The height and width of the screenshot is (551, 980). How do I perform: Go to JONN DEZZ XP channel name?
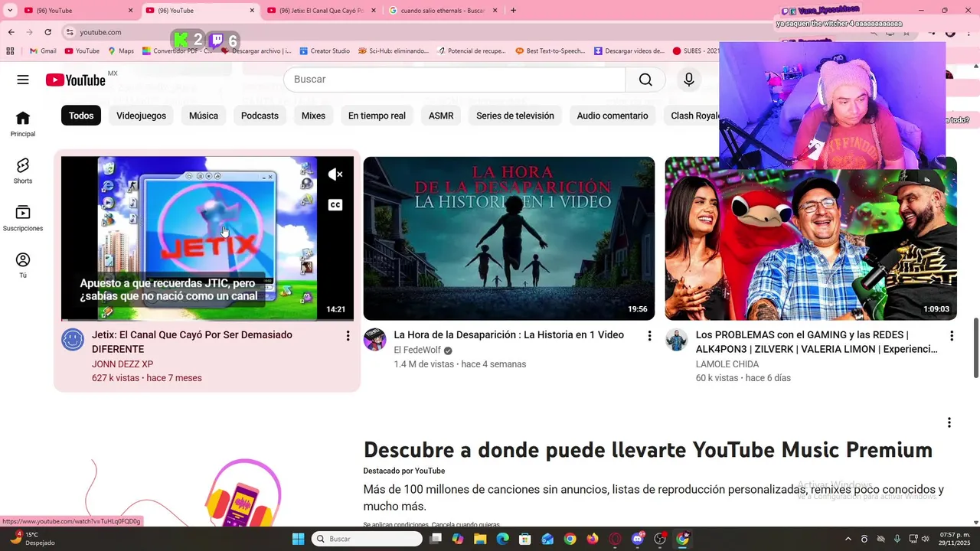(x=122, y=364)
